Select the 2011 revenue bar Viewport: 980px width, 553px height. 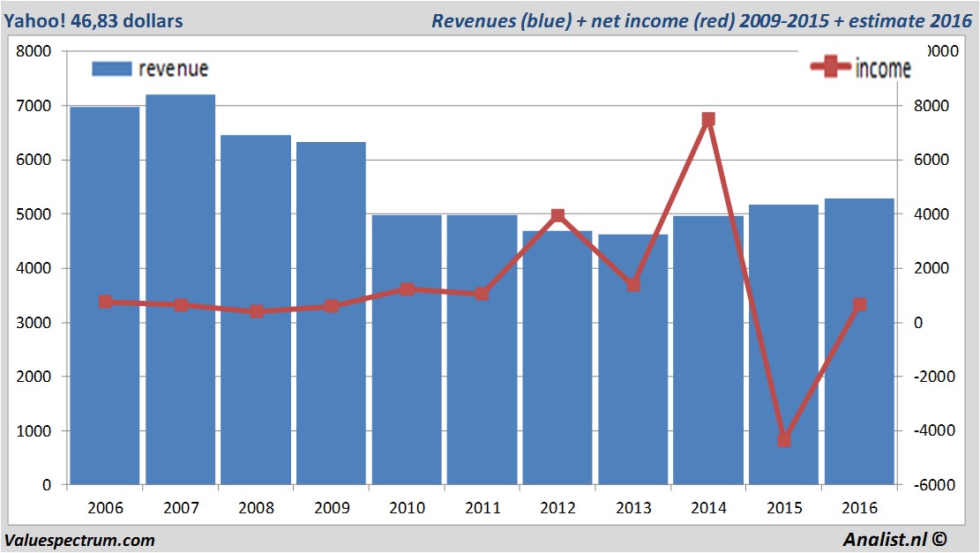point(482,350)
